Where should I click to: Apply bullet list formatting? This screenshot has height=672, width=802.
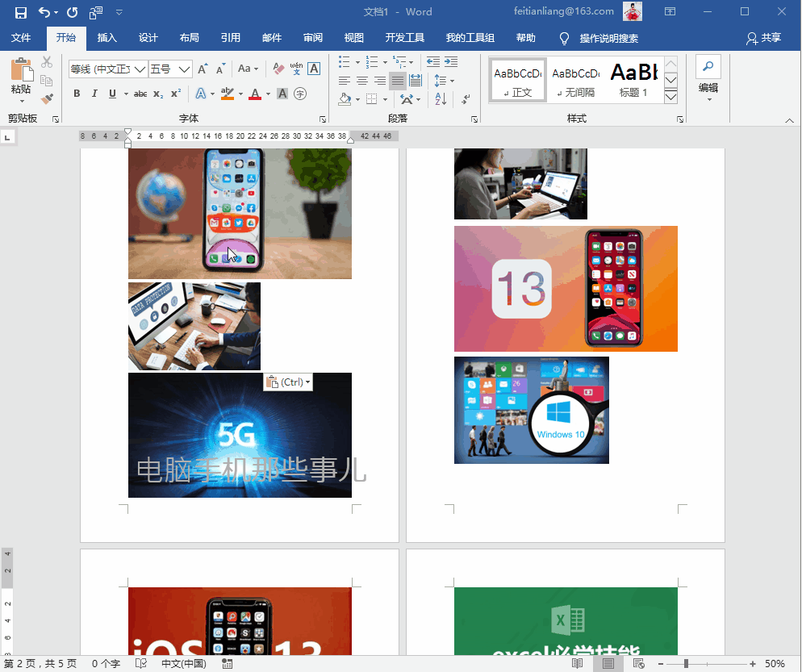tap(345, 62)
